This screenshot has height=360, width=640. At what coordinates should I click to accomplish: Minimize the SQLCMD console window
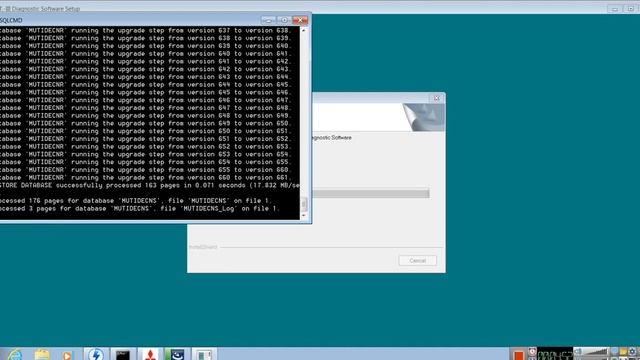coord(268,20)
